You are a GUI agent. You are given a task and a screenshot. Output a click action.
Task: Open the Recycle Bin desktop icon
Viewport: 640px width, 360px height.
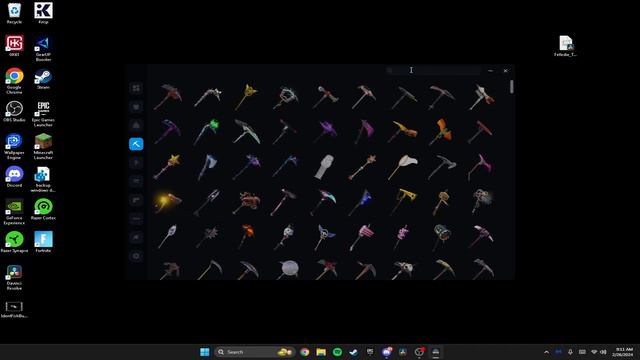14,13
